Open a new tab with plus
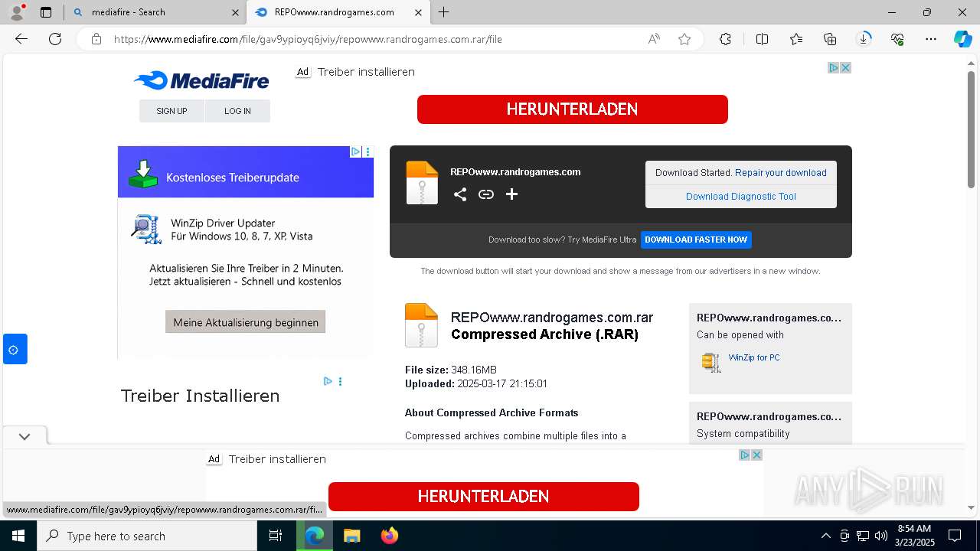 pos(444,12)
